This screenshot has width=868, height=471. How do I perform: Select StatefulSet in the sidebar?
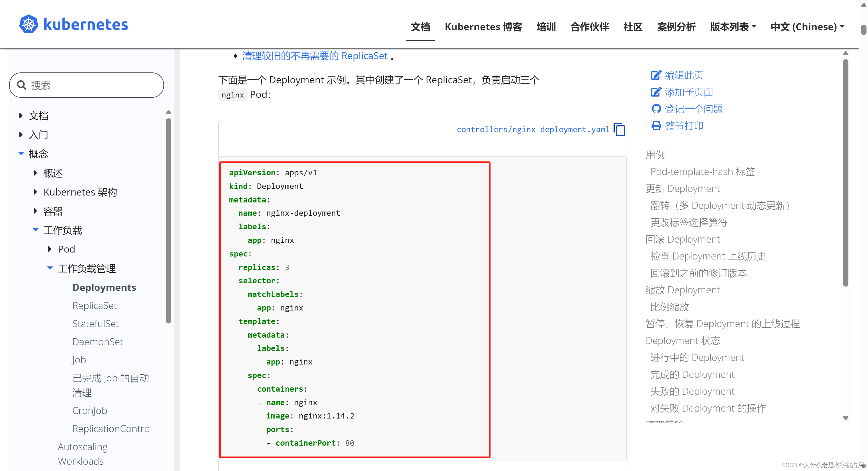(x=96, y=324)
